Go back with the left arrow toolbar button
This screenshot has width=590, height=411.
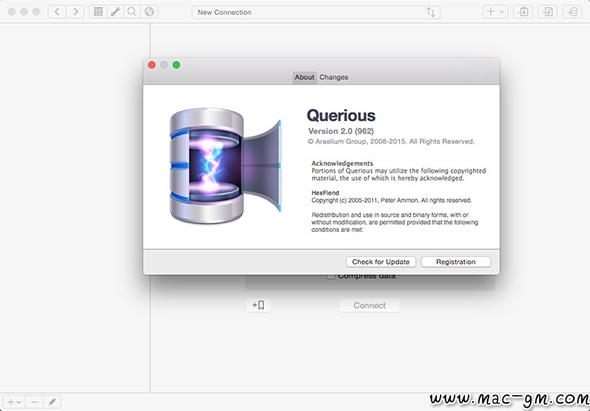pyautogui.click(x=57, y=12)
